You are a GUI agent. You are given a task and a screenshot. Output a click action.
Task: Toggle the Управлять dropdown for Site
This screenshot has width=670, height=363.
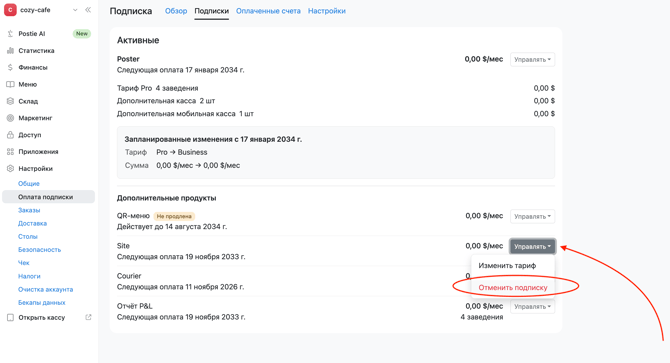[532, 246]
